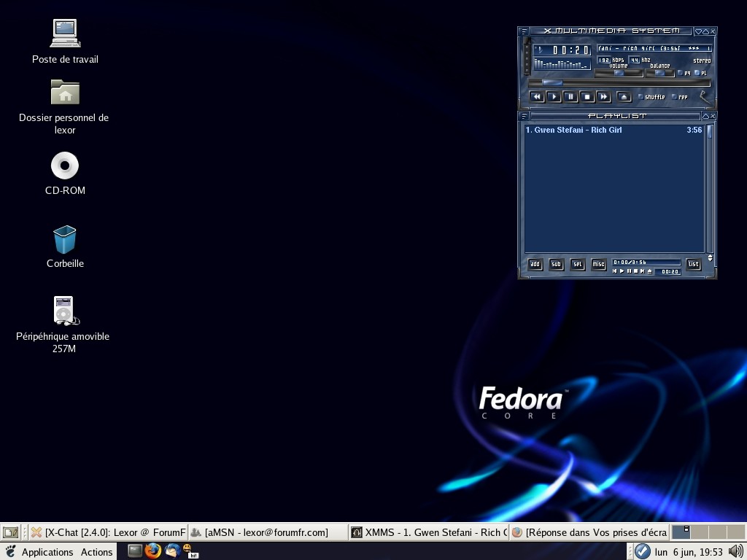Click the mini stop control in playlist

(x=635, y=271)
